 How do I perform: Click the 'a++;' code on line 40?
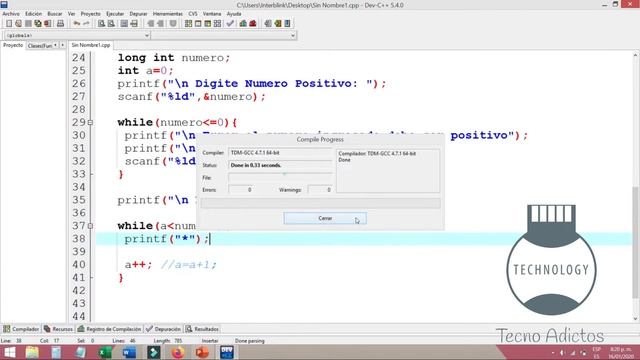[x=138, y=265]
